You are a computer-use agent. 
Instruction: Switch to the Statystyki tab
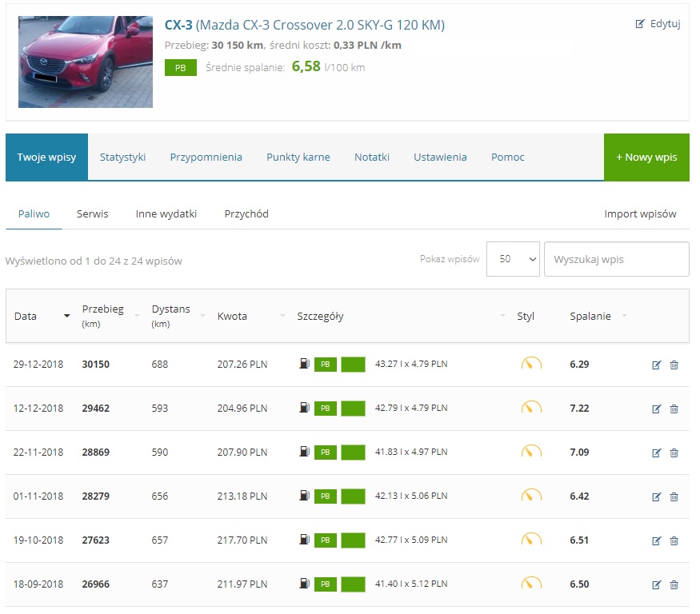point(122,157)
